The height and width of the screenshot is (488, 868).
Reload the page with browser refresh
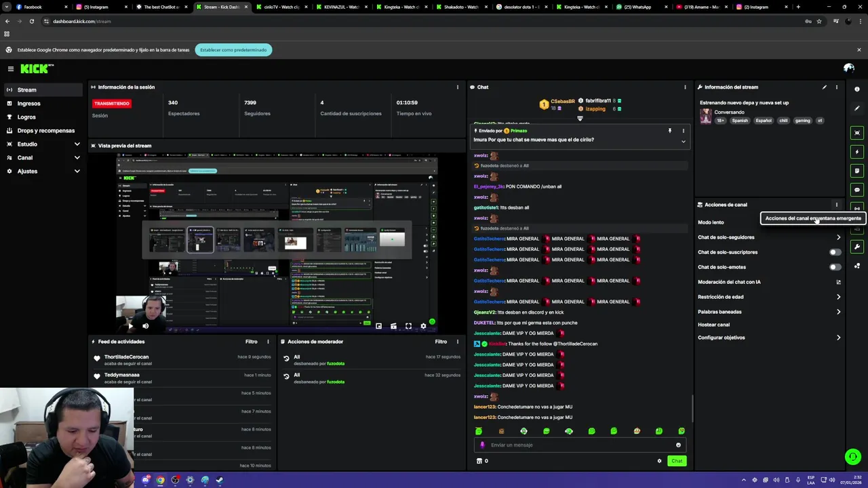pos(31,21)
